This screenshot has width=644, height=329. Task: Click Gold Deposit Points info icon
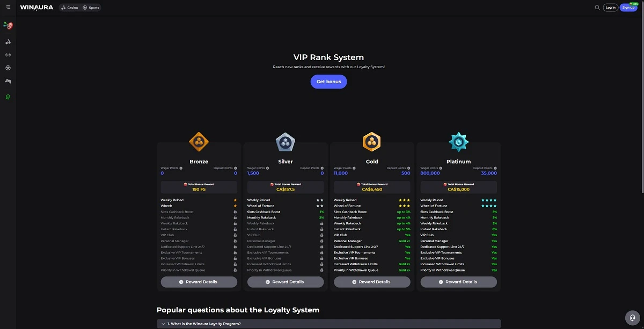point(408,168)
